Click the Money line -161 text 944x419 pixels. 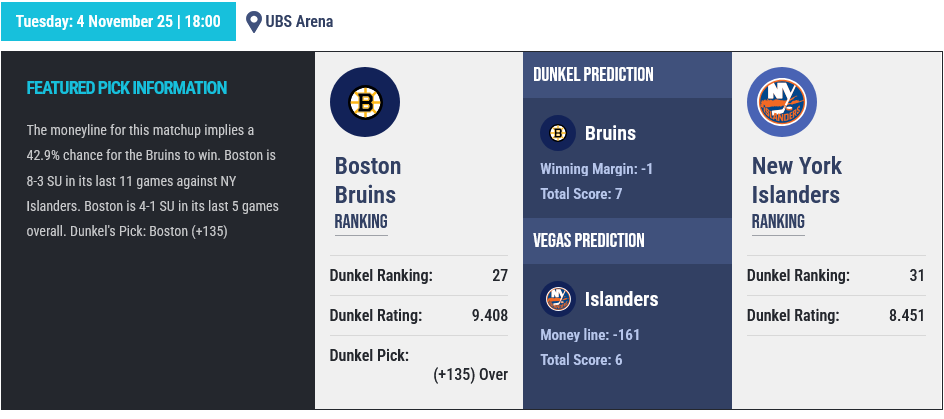(589, 335)
